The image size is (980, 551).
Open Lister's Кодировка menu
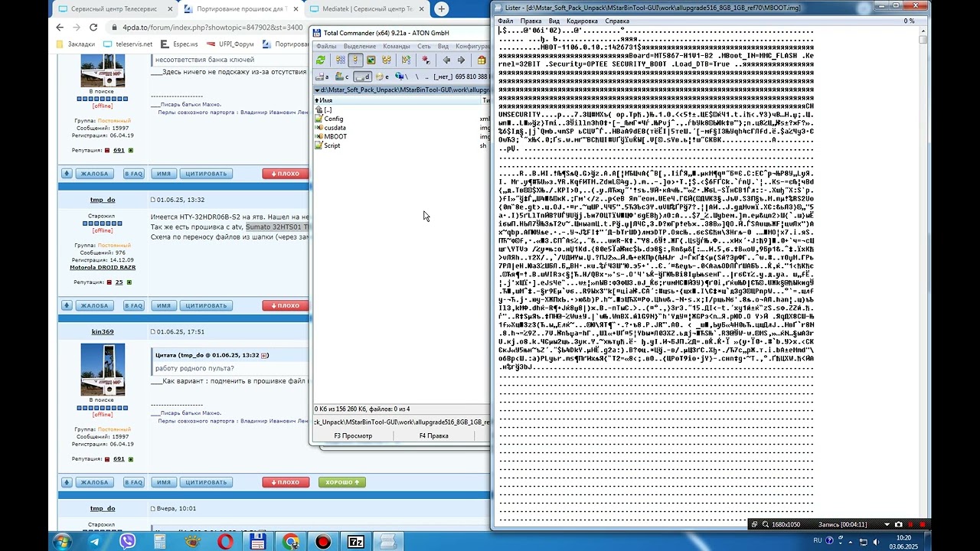[582, 21]
